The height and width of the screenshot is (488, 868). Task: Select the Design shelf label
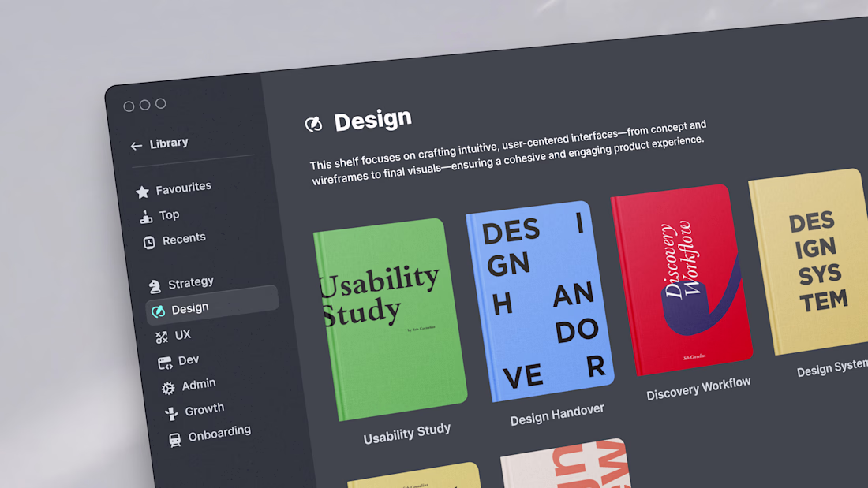[190, 308]
